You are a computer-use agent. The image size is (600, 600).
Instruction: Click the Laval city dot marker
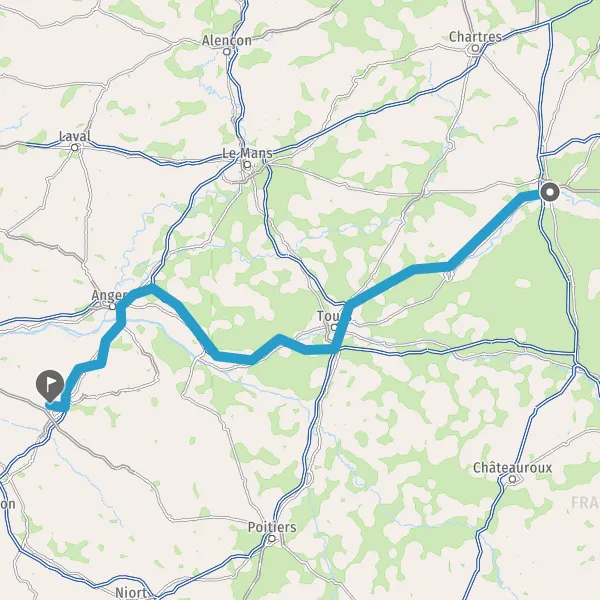(x=75, y=147)
